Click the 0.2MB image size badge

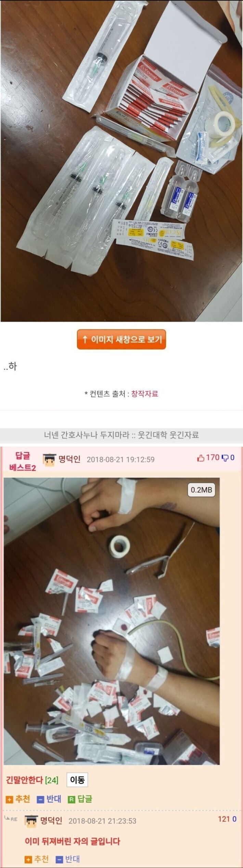201,489
